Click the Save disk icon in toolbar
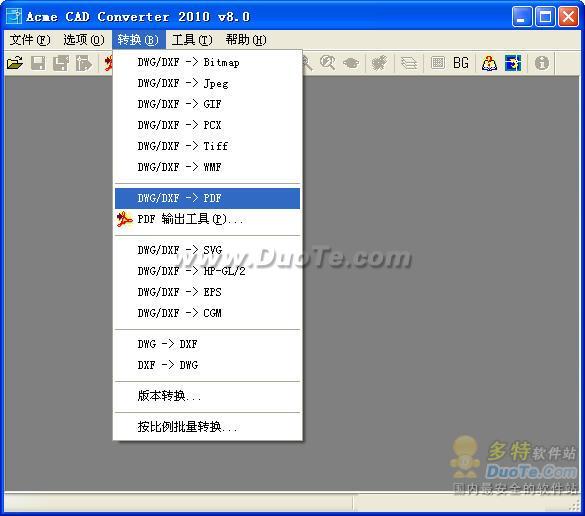 pyautogui.click(x=38, y=63)
